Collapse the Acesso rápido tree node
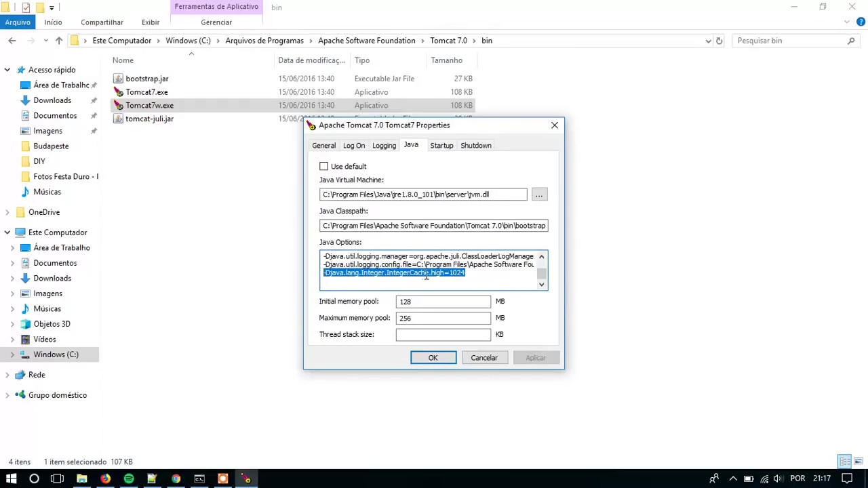Viewport: 868px width, 488px height. point(7,70)
